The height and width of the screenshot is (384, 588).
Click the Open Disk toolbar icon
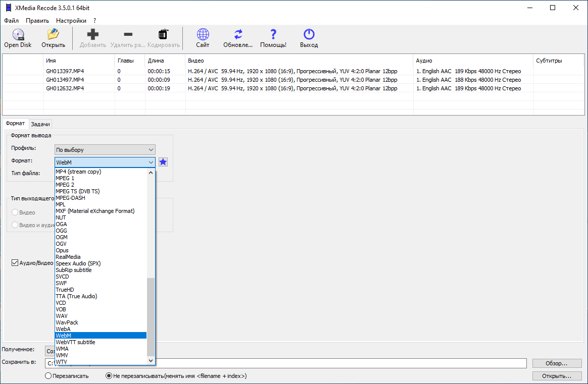[18, 34]
